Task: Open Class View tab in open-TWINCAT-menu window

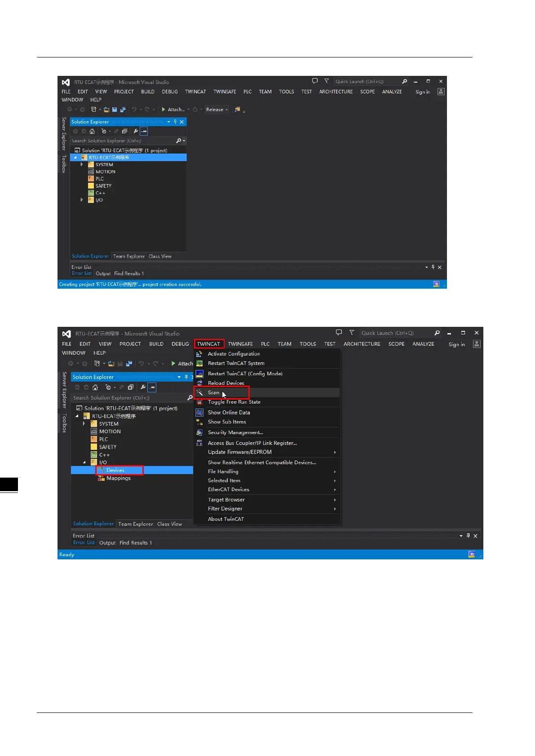Action: tap(169, 524)
